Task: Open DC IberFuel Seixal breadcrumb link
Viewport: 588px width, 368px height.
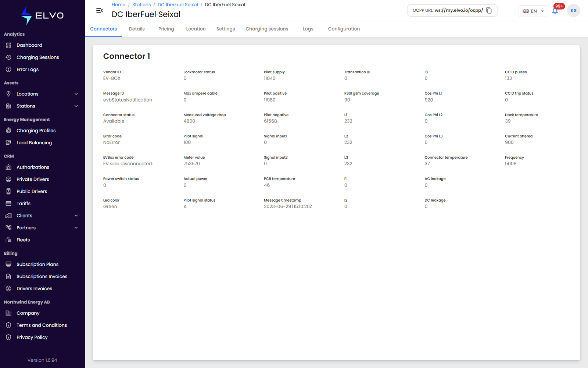Action: pos(178,5)
